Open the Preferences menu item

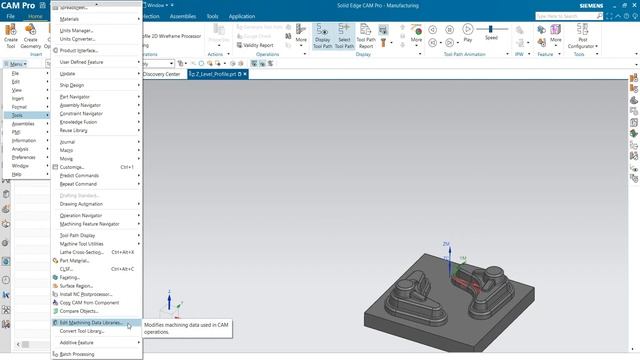pos(27,157)
